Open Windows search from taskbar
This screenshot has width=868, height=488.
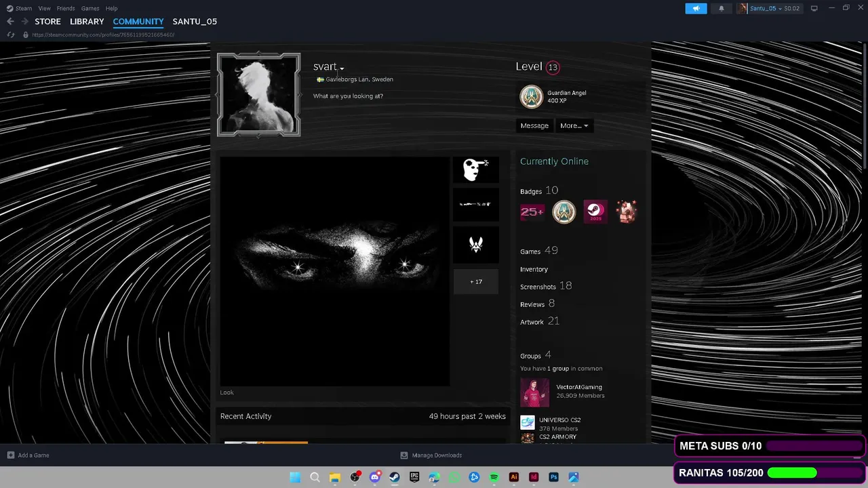tap(315, 477)
